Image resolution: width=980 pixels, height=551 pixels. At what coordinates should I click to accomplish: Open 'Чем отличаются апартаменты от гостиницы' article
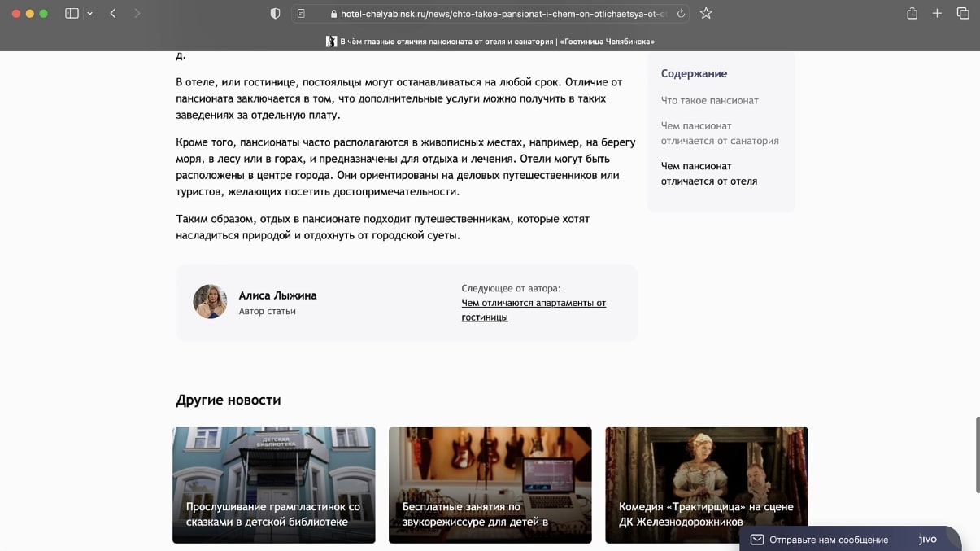click(534, 309)
